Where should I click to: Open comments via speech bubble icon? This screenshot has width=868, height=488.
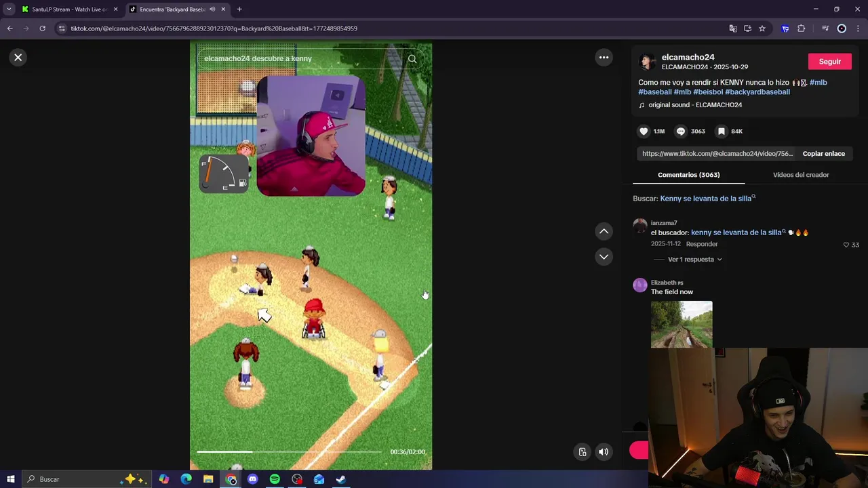point(681,131)
